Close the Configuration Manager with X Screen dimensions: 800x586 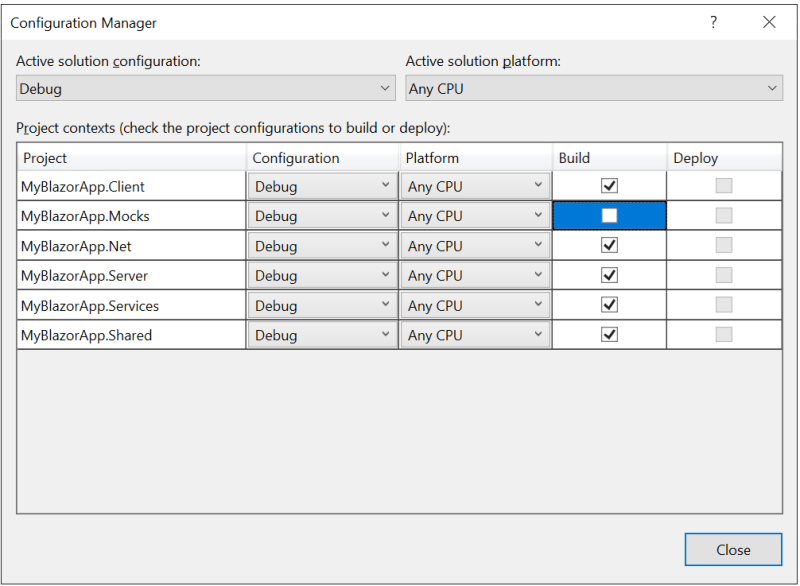(x=769, y=22)
